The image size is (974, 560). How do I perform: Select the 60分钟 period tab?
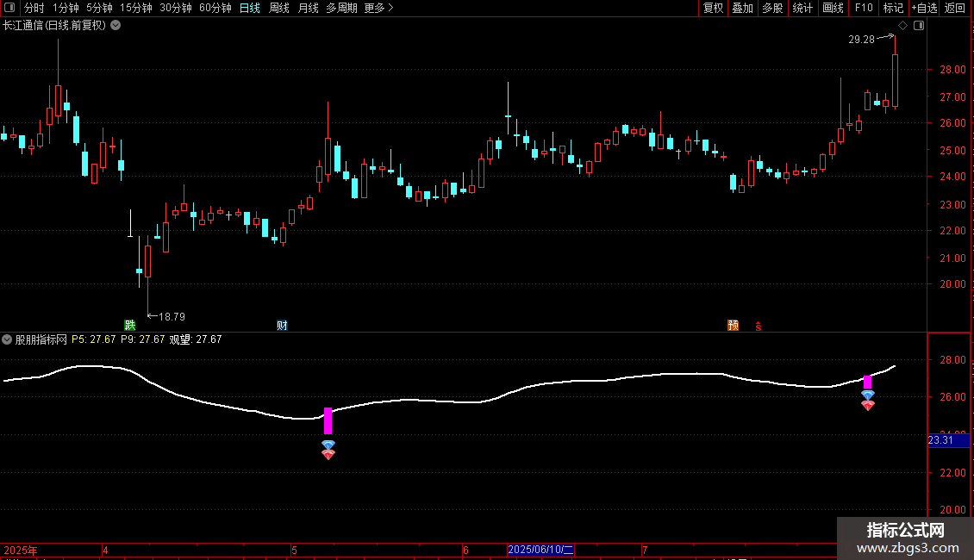click(215, 8)
